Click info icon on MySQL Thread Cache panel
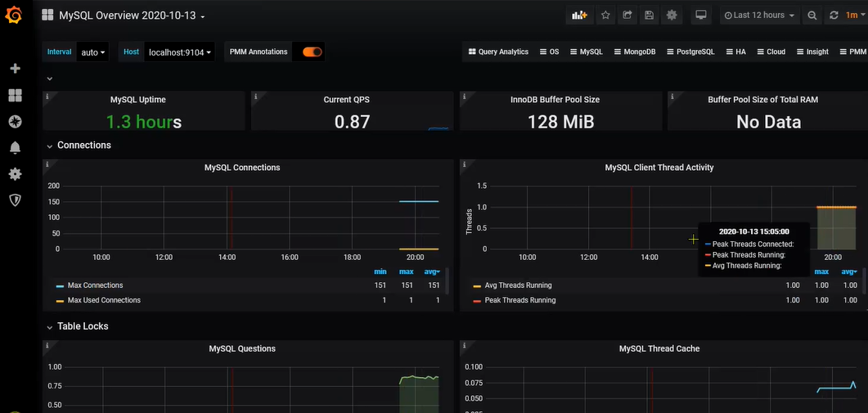868x413 pixels. point(464,345)
